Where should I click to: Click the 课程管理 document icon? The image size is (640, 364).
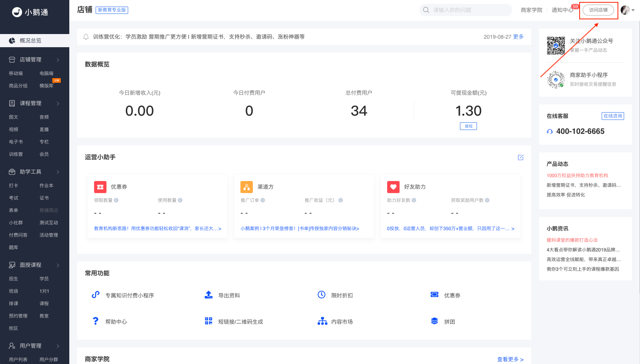click(x=12, y=103)
